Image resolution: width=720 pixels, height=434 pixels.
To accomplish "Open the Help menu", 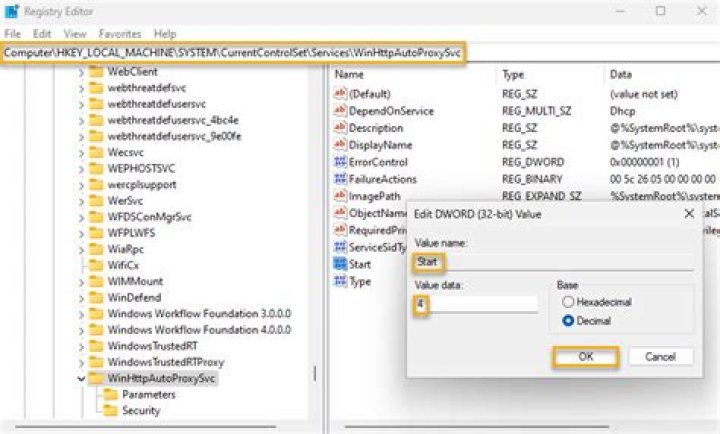I will click(x=165, y=34).
